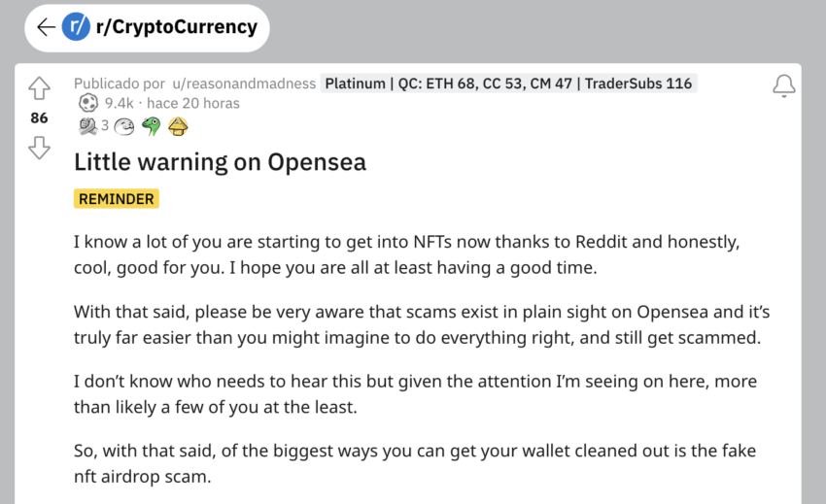Click the r/ subreddit logo icon
The width and height of the screenshot is (826, 504).
[x=75, y=27]
